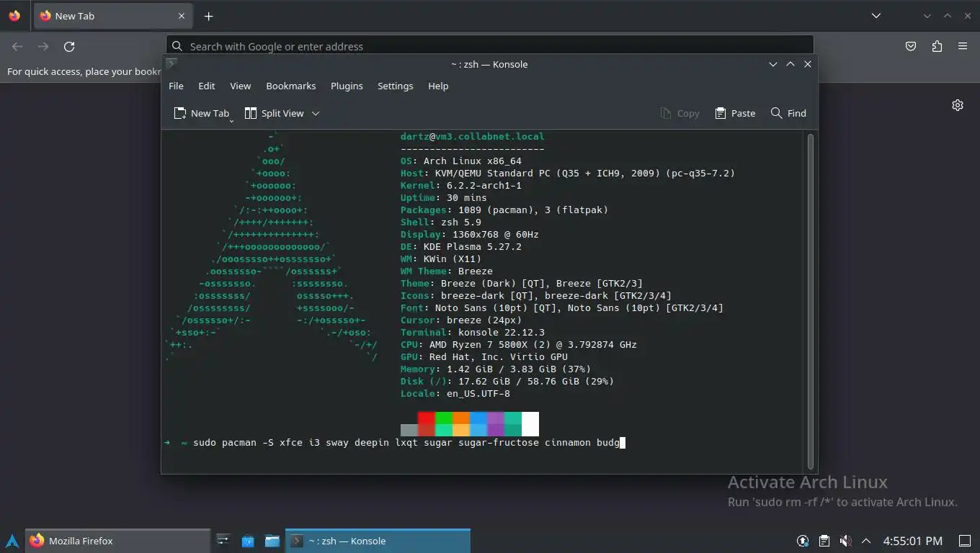Open the new tab page settings gear

pyautogui.click(x=958, y=105)
